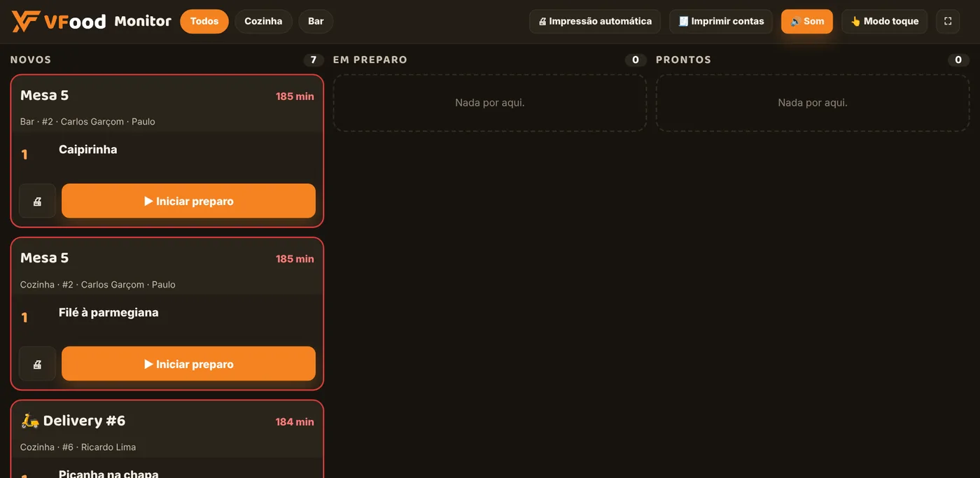
Task: Click the Delivery #6 scooter icon
Action: pos(29,421)
